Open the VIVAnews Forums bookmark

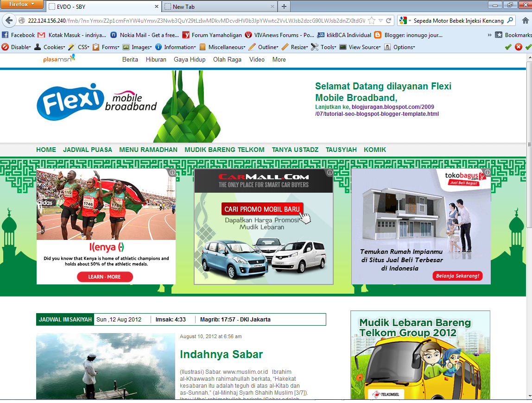click(279, 35)
